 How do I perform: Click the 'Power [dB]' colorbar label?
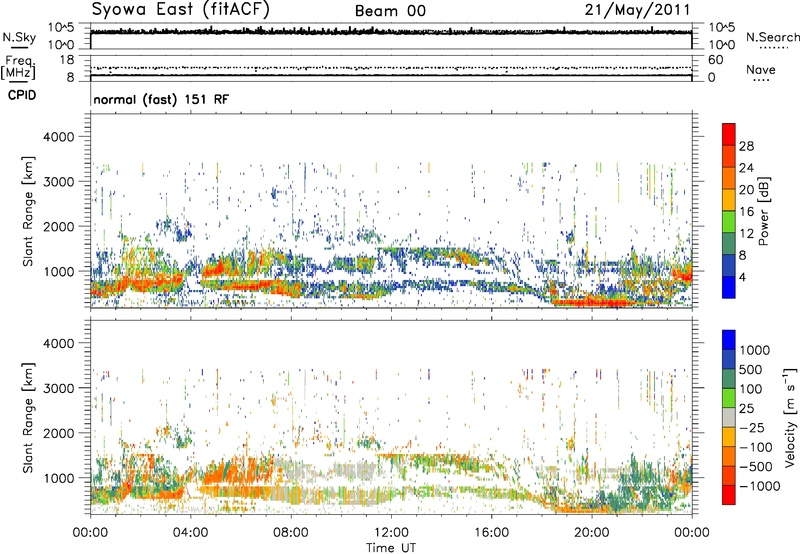point(763,211)
